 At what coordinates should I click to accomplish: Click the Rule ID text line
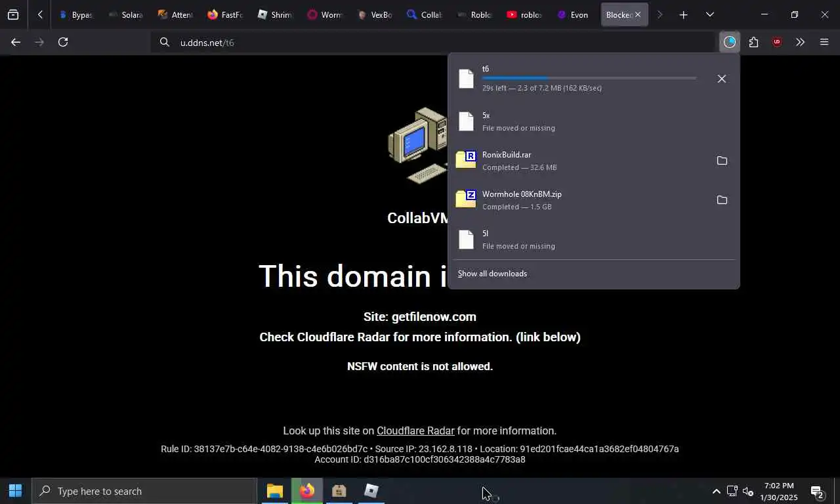tap(420, 449)
